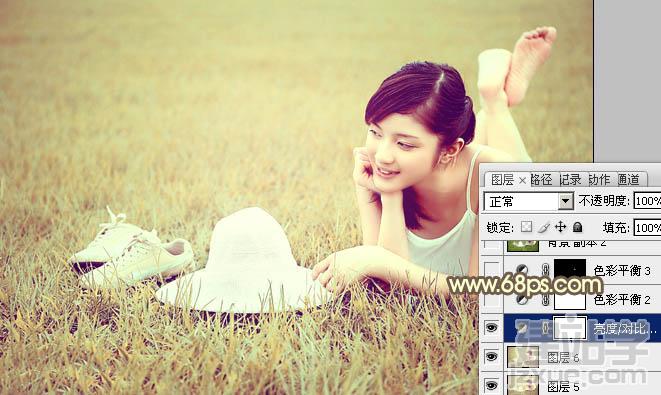Image resolution: width=661 pixels, height=395 pixels.
Task: Select the 图层 6 layer thumbnail
Action: tap(523, 357)
